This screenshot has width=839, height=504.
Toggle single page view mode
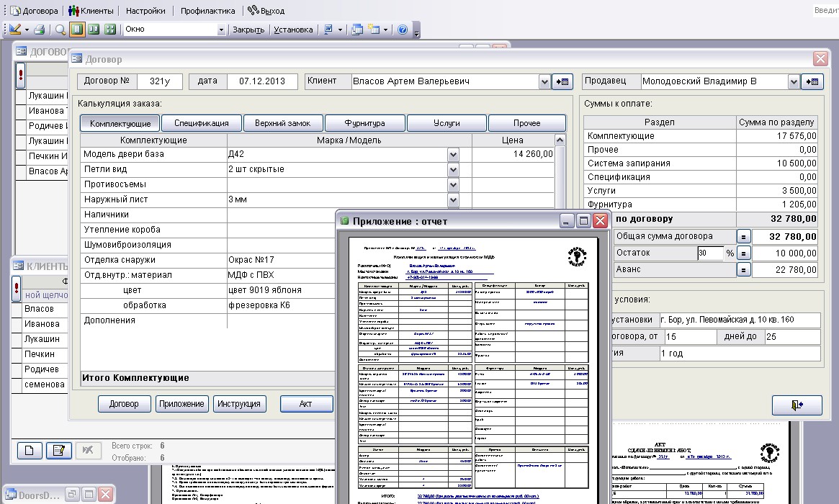click(x=77, y=30)
